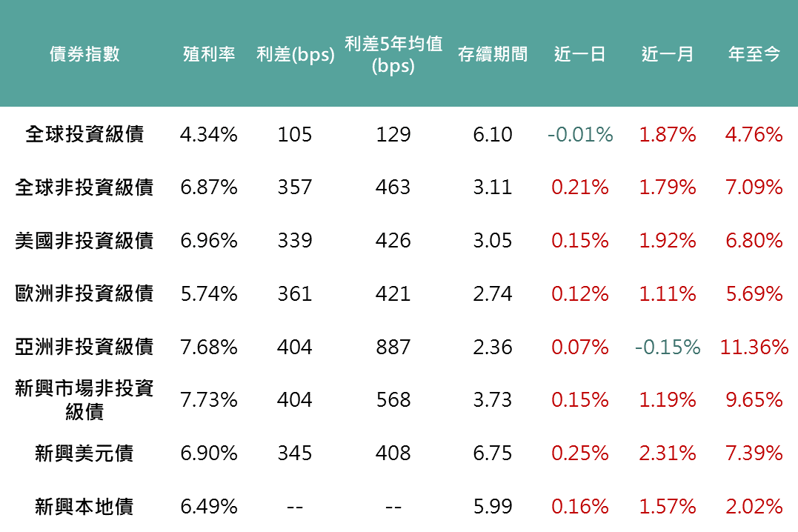Viewport: 798px width, 532px height.
Task: Select the 全球投資級債 row label
Action: coord(84,134)
